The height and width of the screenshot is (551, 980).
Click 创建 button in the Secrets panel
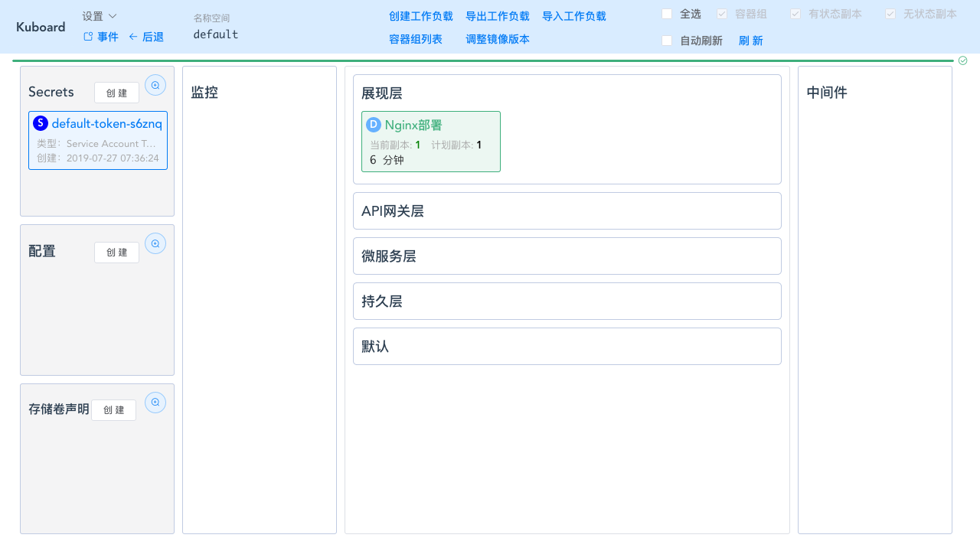116,92
